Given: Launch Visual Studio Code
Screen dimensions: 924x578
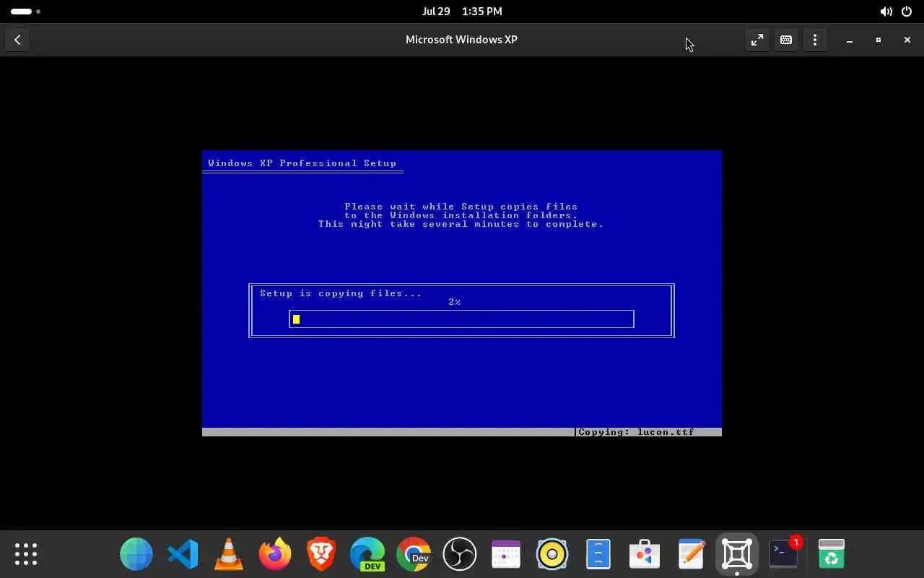Looking at the screenshot, I should pos(183,554).
